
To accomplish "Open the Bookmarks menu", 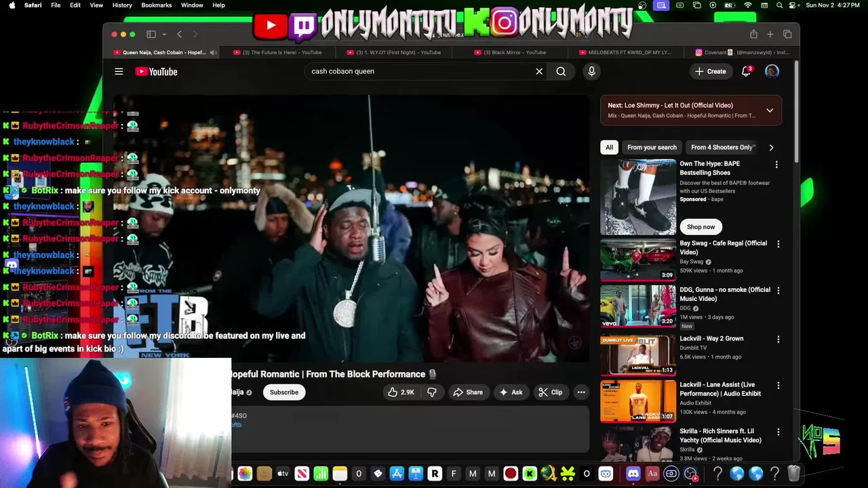I will (157, 5).
